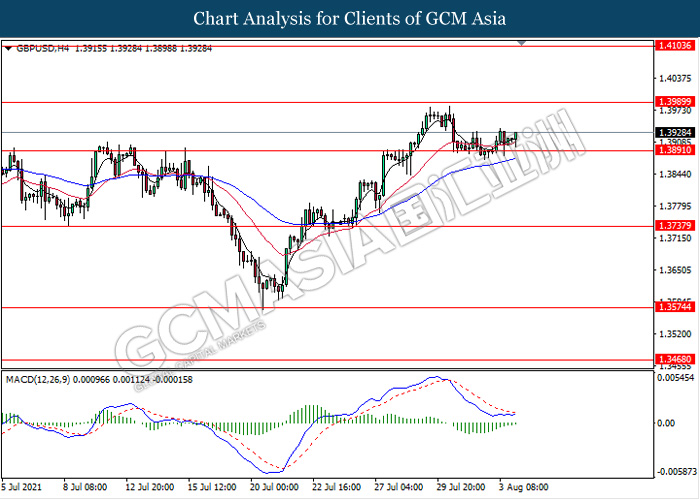The height and width of the screenshot is (500, 700).
Task: Click the Chart Analysis for Clients title
Action: click(350, 19)
